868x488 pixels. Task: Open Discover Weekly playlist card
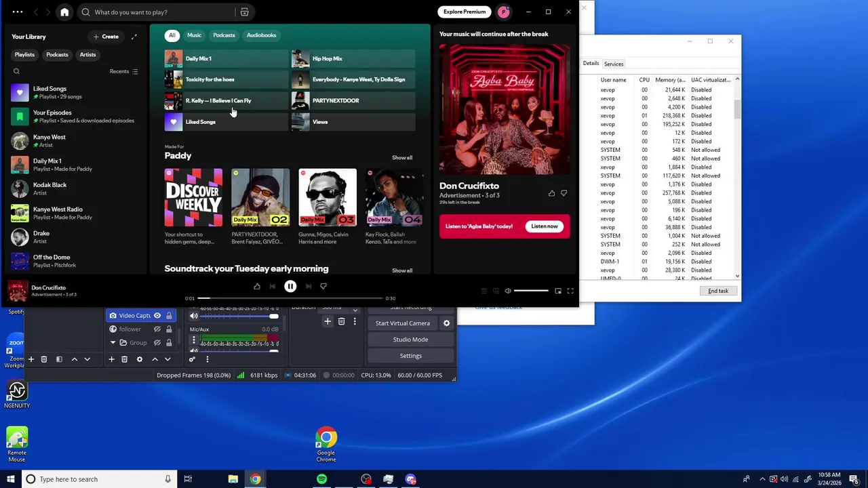pos(193,207)
